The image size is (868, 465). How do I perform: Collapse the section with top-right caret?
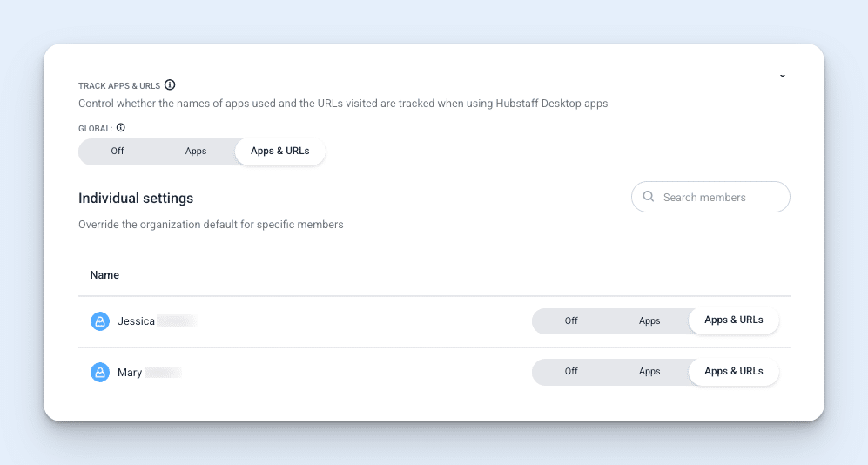pyautogui.click(x=782, y=76)
